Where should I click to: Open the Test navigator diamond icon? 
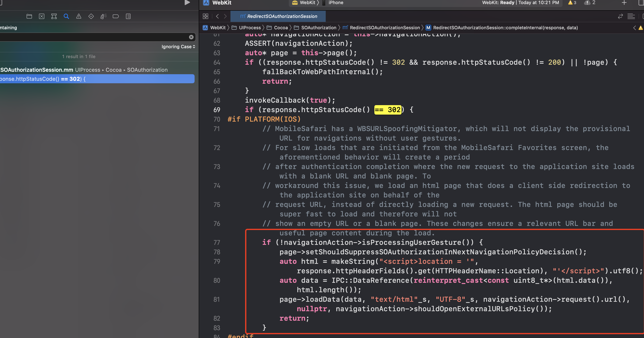pyautogui.click(x=91, y=16)
